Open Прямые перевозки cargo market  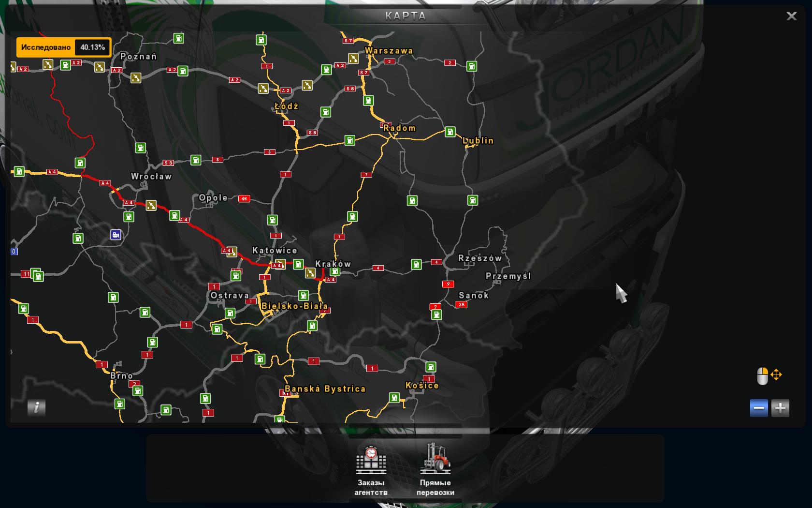coord(435,470)
